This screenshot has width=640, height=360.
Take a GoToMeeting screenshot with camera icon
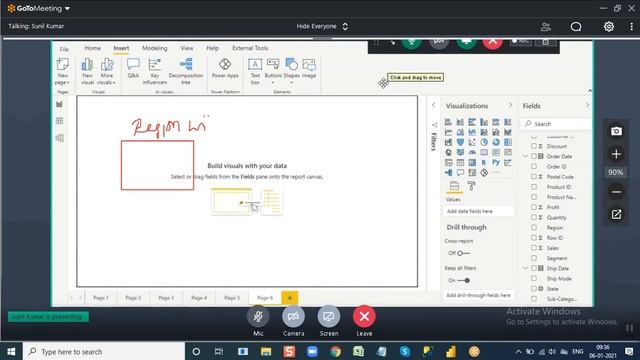pos(616,131)
